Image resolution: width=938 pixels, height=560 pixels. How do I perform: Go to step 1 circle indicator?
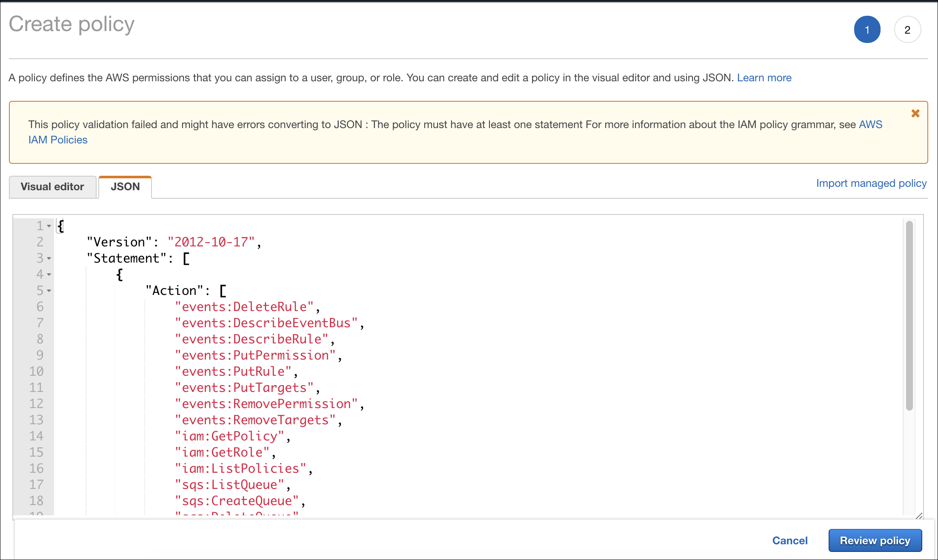(x=867, y=30)
